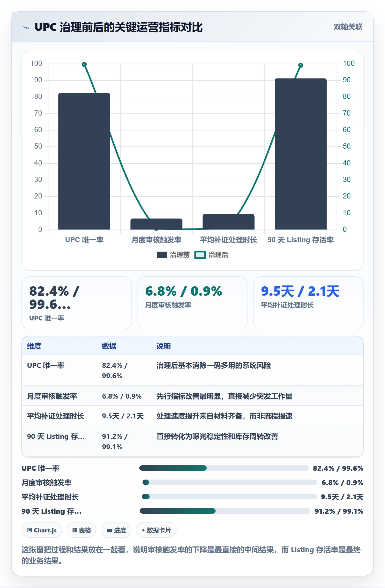
Task: Click the 平均补证处理时长 x-axis label
Action: [x=229, y=240]
